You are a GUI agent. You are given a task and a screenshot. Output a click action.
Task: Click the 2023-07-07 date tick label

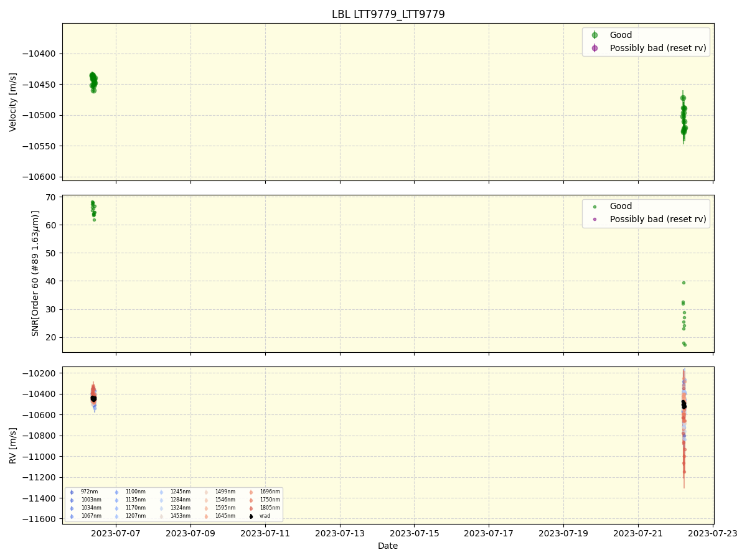(x=116, y=533)
